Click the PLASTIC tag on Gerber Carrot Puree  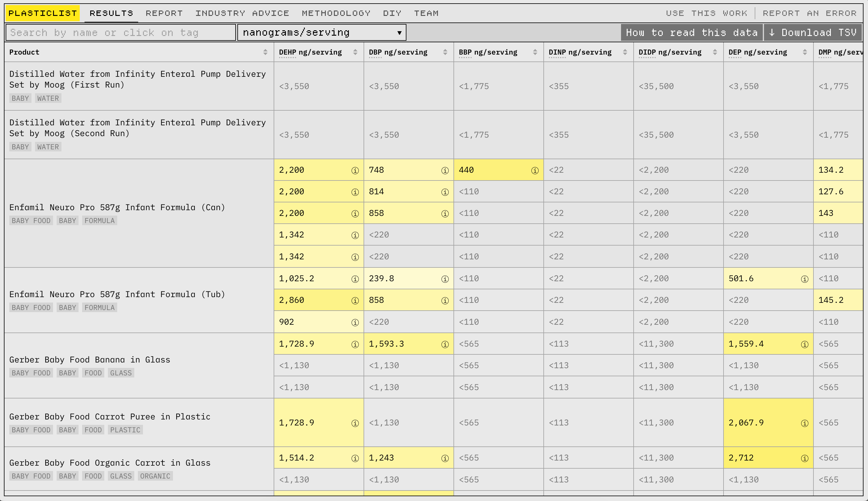point(125,430)
